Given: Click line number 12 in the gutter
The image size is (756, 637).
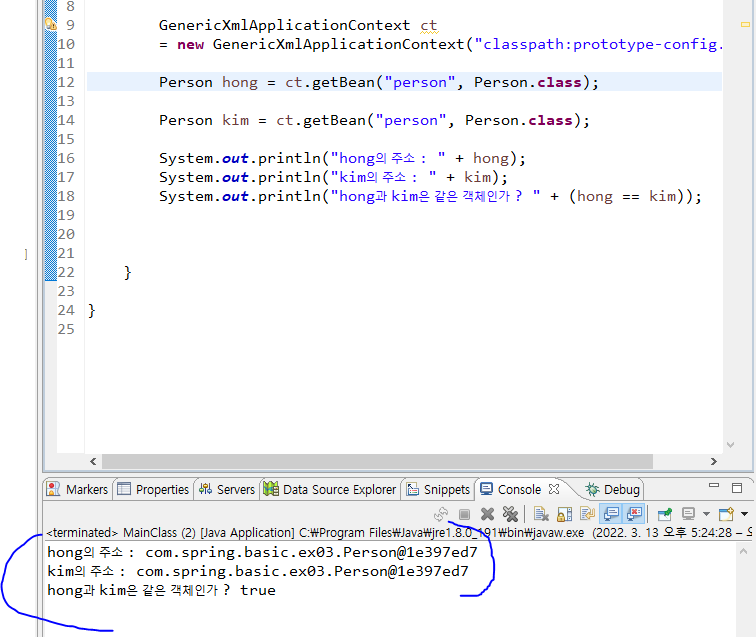Looking at the screenshot, I should [66, 82].
